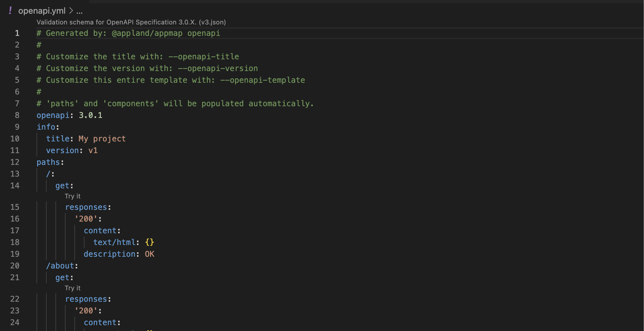This screenshot has width=644, height=331.
Task: Click the yellow braces after text/html
Action: (150, 242)
